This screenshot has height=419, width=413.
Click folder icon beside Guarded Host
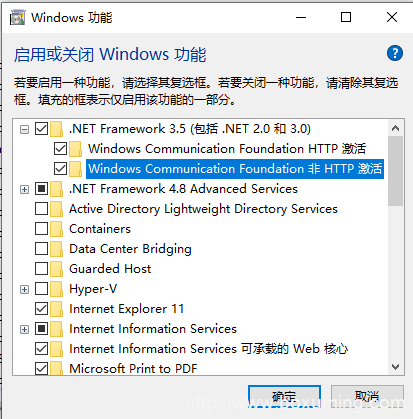(56, 269)
